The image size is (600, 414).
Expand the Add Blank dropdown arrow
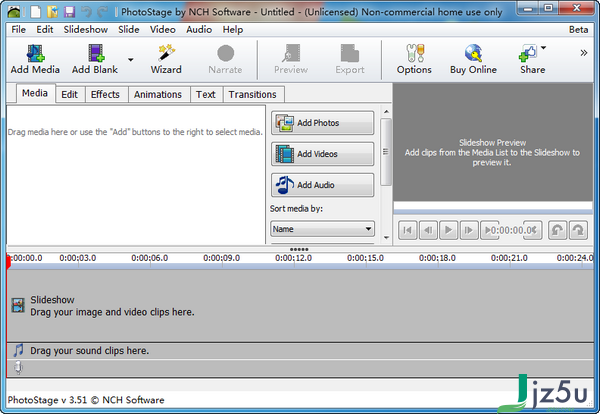(x=130, y=60)
